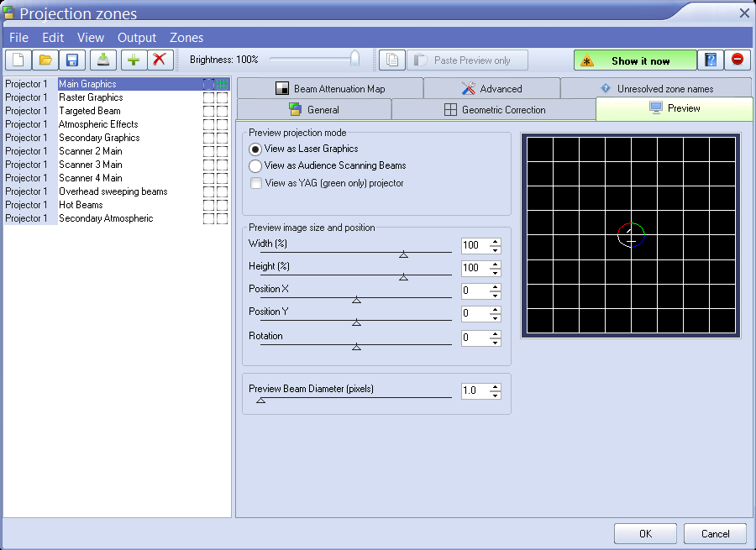Click the Brightness slider handle
Viewport: 756px width, 550px height.
click(354, 59)
